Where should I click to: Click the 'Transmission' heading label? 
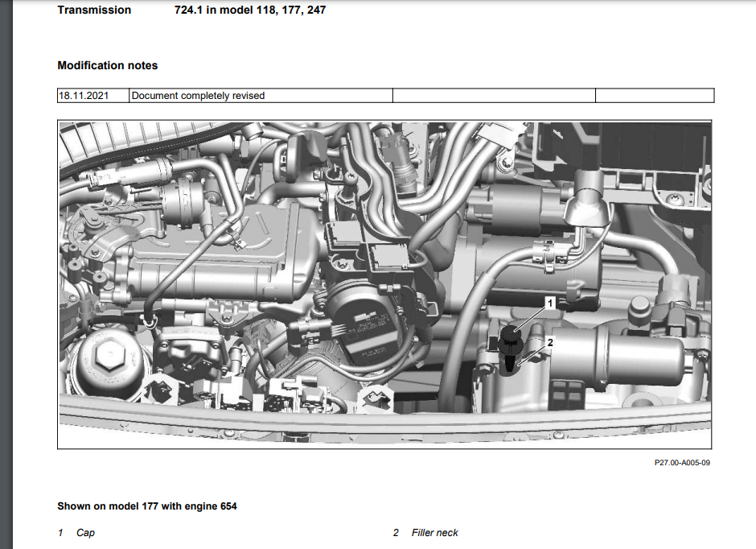94,10
